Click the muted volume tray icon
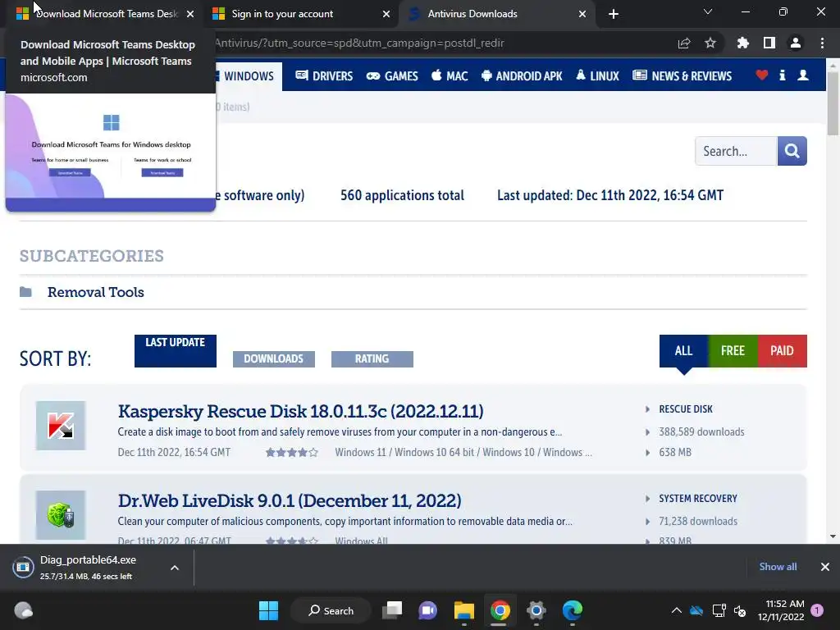This screenshot has width=840, height=630. [740, 610]
